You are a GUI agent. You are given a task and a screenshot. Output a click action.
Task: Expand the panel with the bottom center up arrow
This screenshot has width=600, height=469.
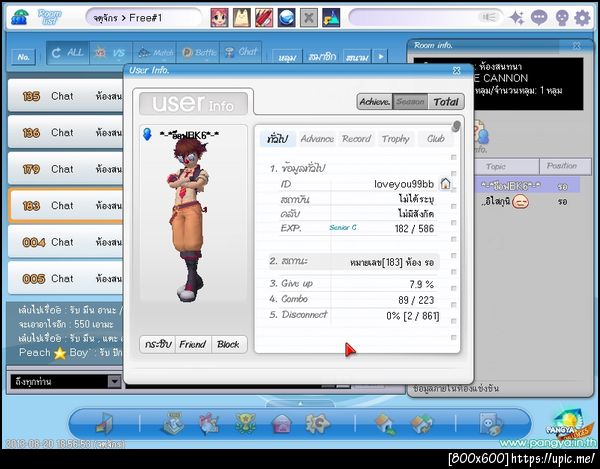[x=300, y=404]
